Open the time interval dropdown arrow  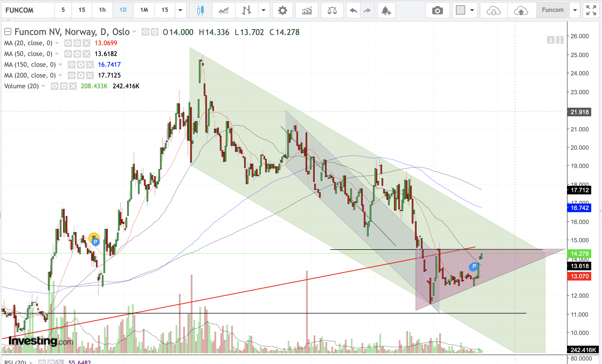pyautogui.click(x=180, y=10)
